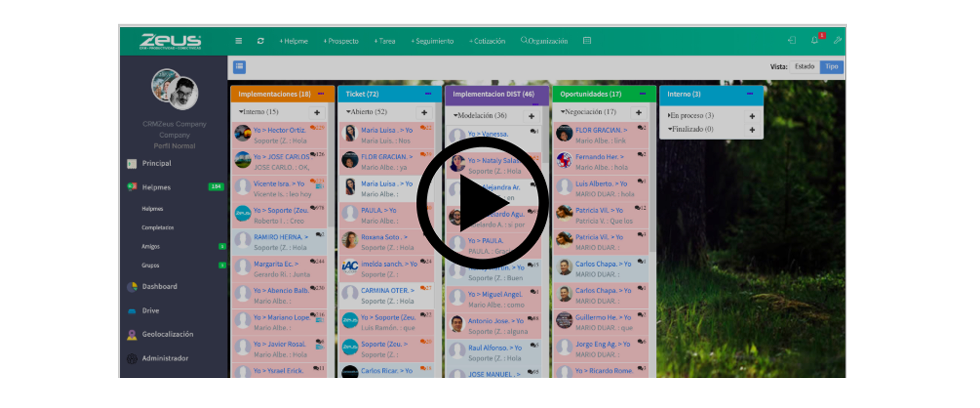
Task: Click the Organización search button
Action: tap(544, 41)
